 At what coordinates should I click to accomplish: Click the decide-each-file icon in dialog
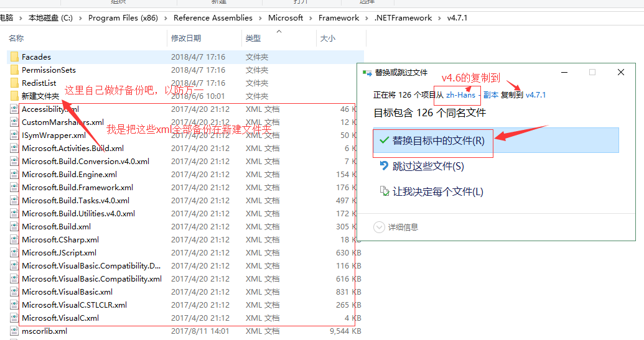click(x=384, y=191)
